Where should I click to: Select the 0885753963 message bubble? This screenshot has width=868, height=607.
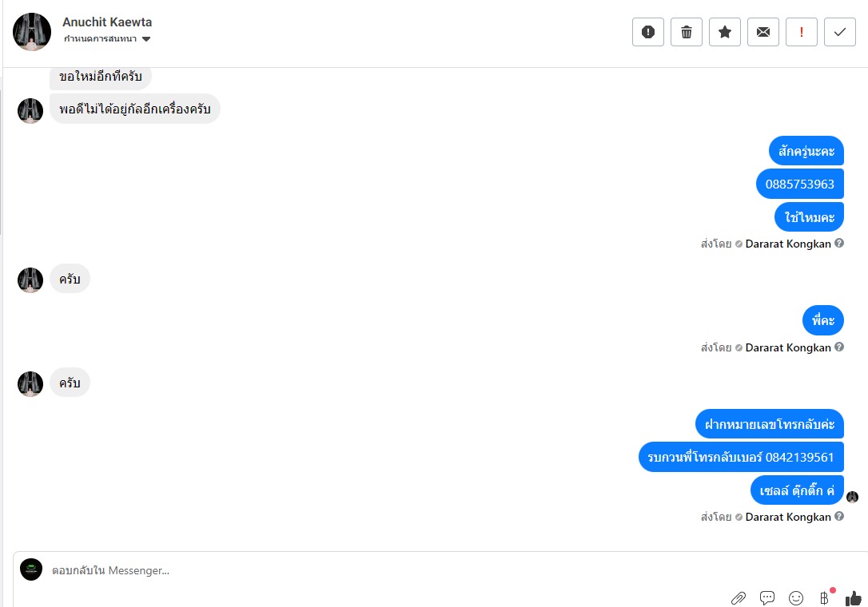pyautogui.click(x=800, y=184)
